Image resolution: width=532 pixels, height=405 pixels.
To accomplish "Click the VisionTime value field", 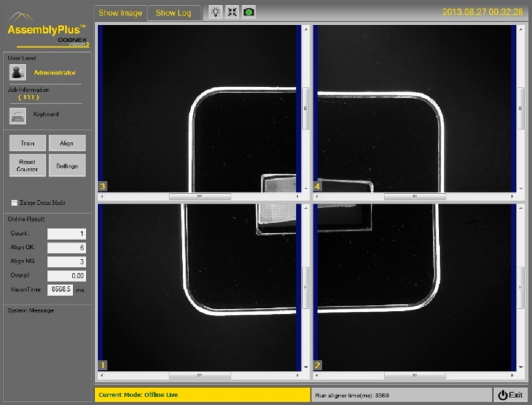I will [x=60, y=289].
